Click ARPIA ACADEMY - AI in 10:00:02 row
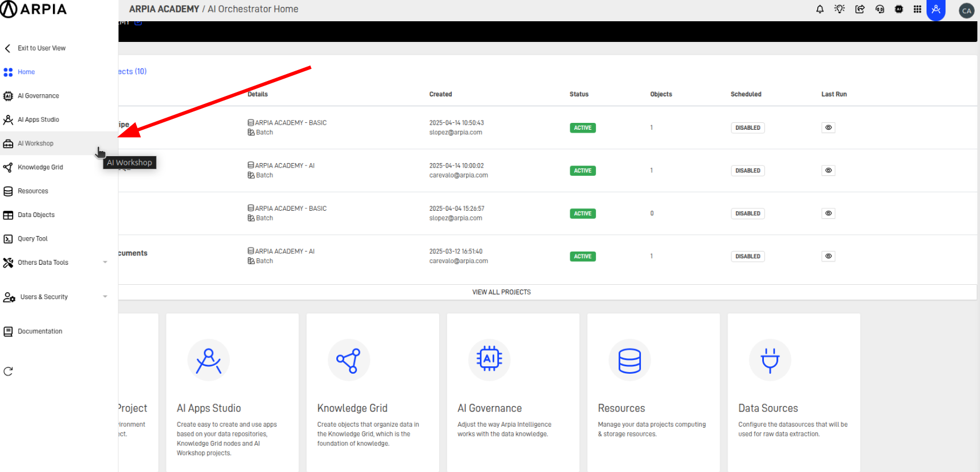The image size is (980, 472). [285, 165]
